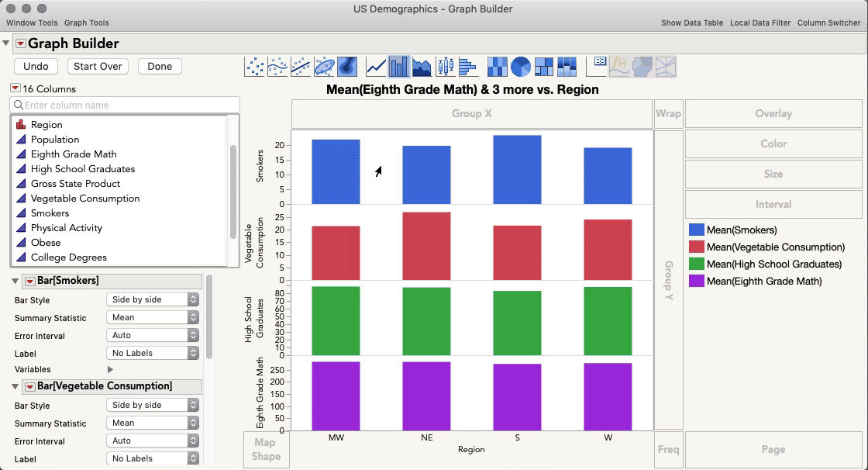Open the Window Tools menu
This screenshot has width=868, height=470.
(31, 22)
